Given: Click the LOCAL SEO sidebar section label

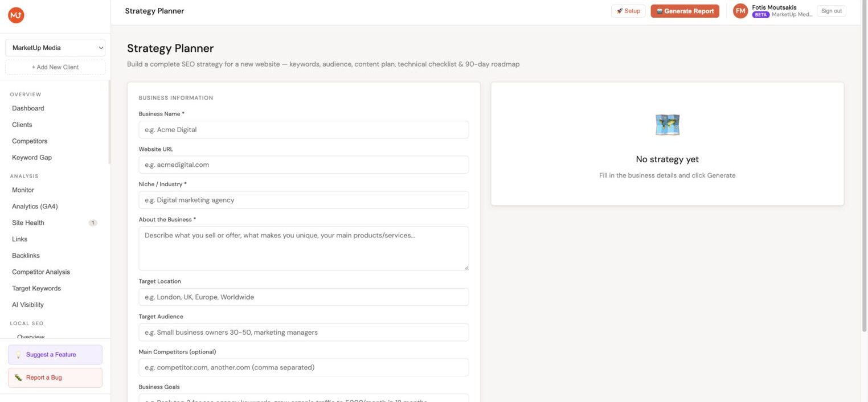Looking at the screenshot, I should 27,323.
